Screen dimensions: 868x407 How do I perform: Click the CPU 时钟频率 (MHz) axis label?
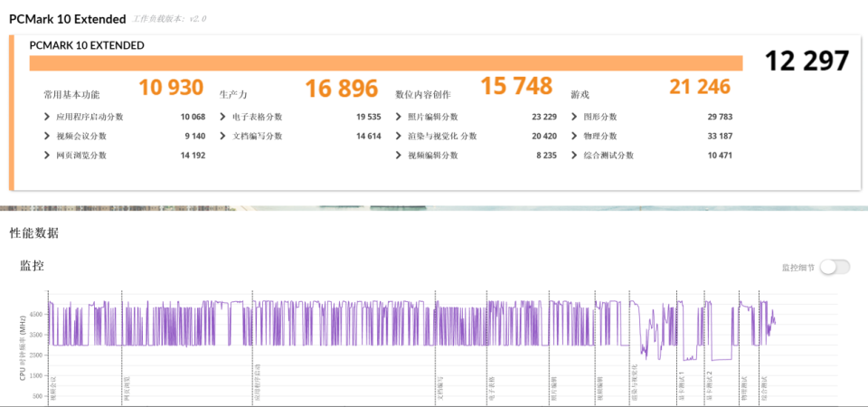22,348
